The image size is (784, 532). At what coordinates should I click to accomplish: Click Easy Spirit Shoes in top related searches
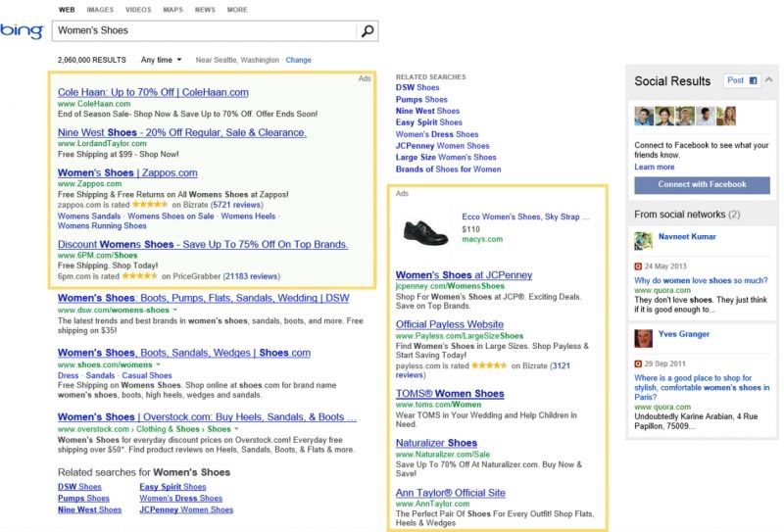point(429,122)
